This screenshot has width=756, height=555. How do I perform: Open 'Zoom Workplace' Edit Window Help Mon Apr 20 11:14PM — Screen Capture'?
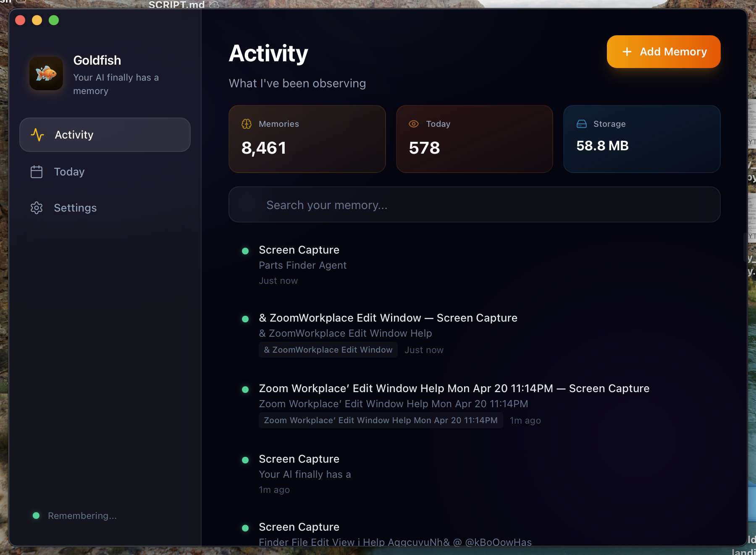tap(454, 388)
